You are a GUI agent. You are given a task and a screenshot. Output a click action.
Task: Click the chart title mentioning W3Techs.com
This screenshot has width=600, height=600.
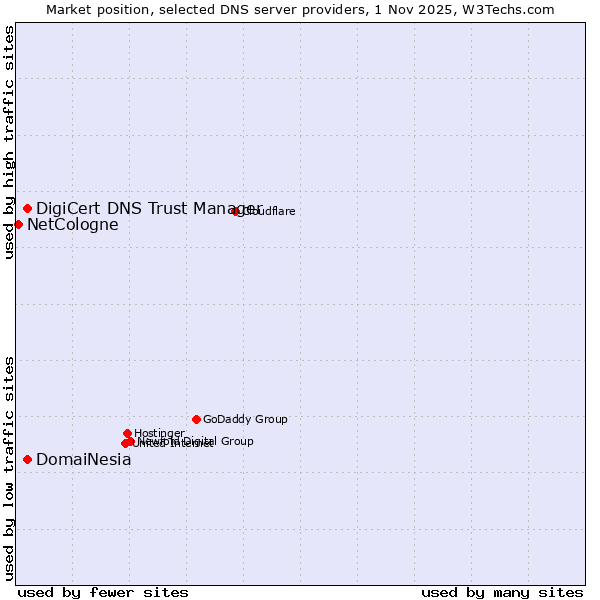[x=300, y=9]
